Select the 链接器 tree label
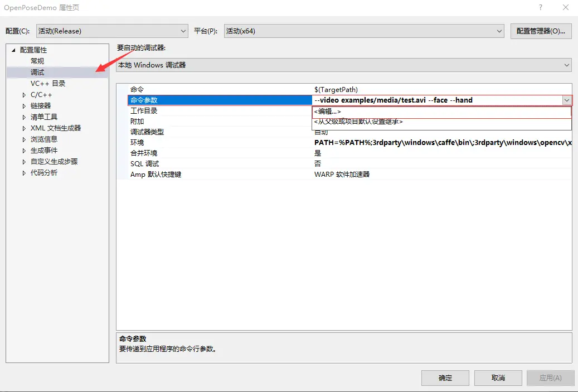This screenshot has width=578, height=392. (x=41, y=106)
